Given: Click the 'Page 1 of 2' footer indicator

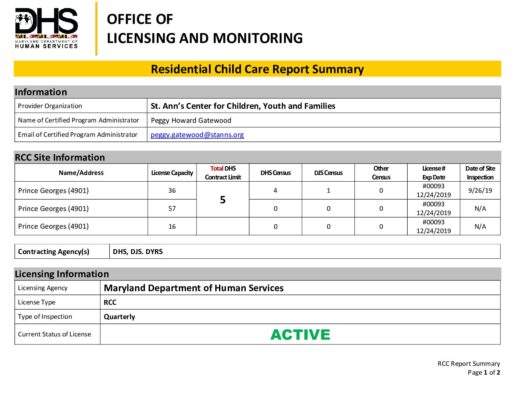Looking at the screenshot, I should pos(484,372).
